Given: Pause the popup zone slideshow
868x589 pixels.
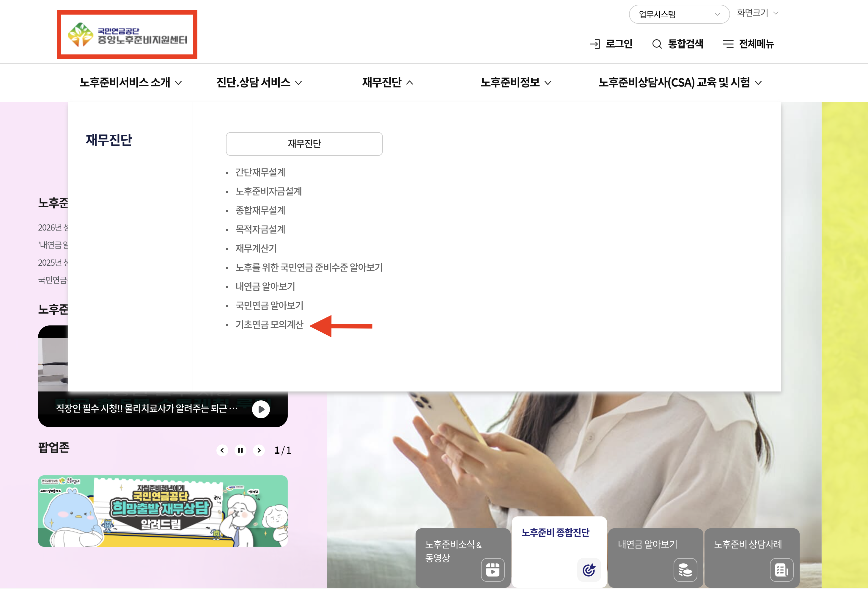Looking at the screenshot, I should 240,450.
